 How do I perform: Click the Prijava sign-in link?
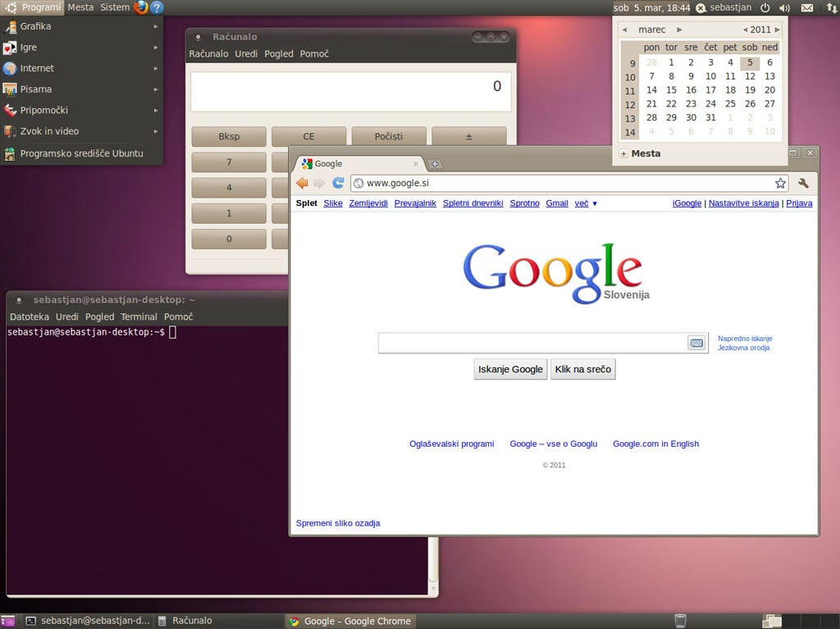tap(799, 203)
